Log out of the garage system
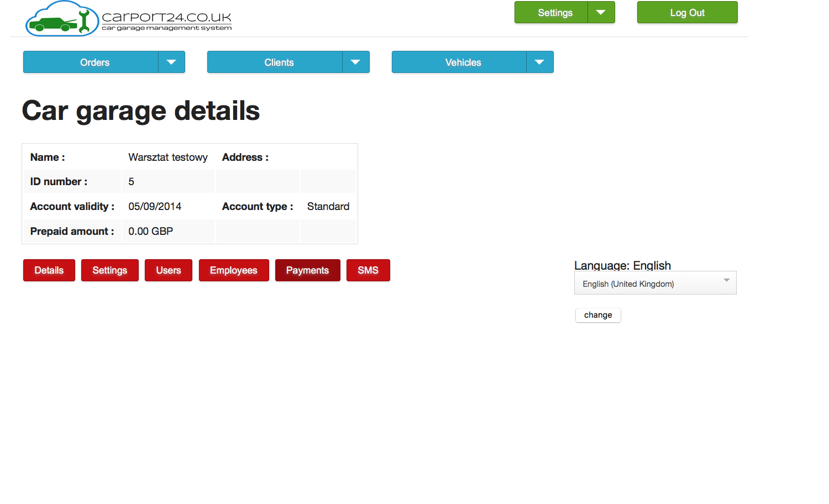 point(687,13)
